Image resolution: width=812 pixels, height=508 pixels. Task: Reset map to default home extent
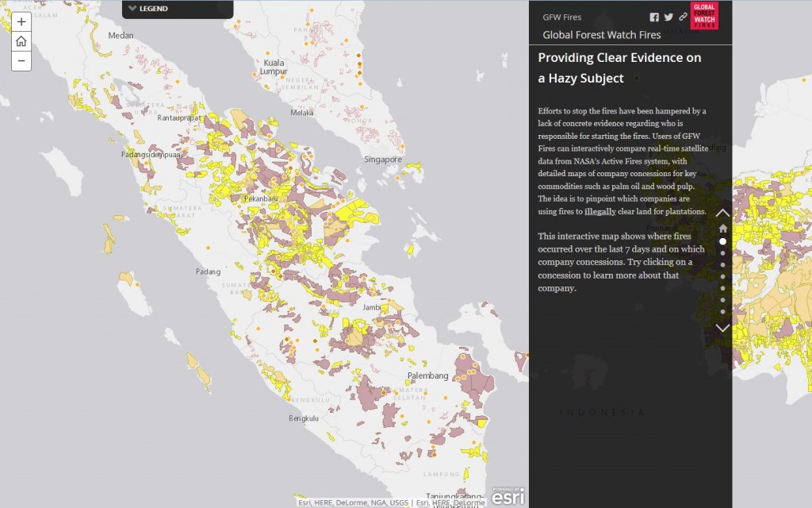21,41
